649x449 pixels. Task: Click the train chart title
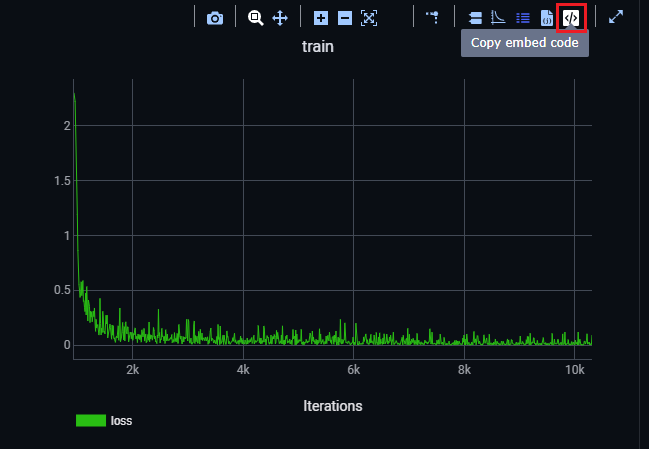click(x=318, y=47)
